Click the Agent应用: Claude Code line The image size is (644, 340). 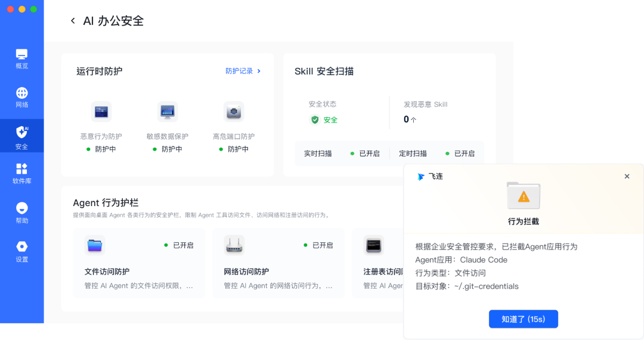pos(461,260)
